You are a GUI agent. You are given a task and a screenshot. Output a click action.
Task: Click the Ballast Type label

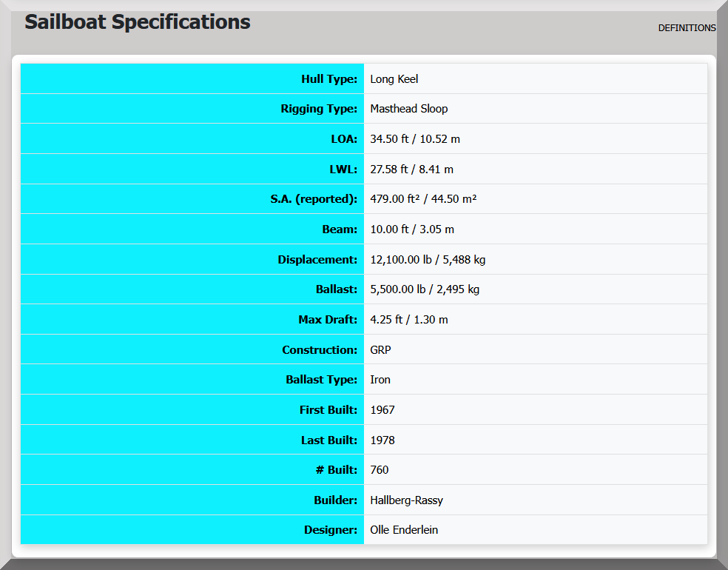click(321, 380)
